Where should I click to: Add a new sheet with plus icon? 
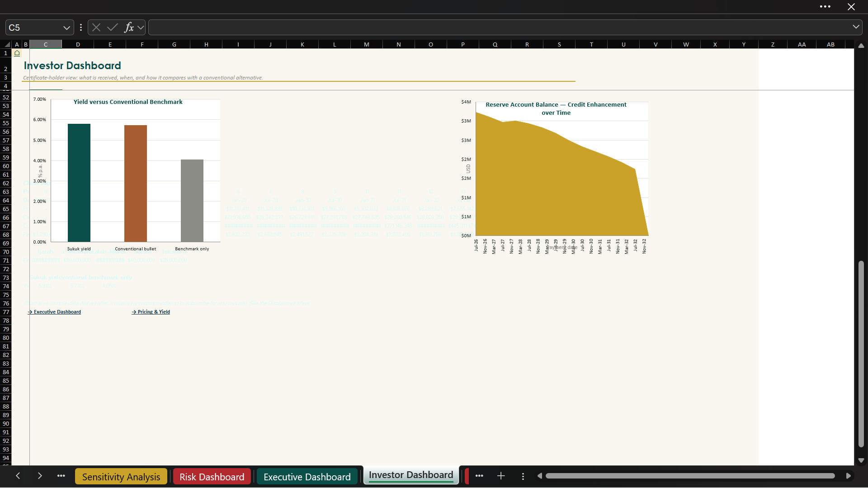click(x=501, y=476)
